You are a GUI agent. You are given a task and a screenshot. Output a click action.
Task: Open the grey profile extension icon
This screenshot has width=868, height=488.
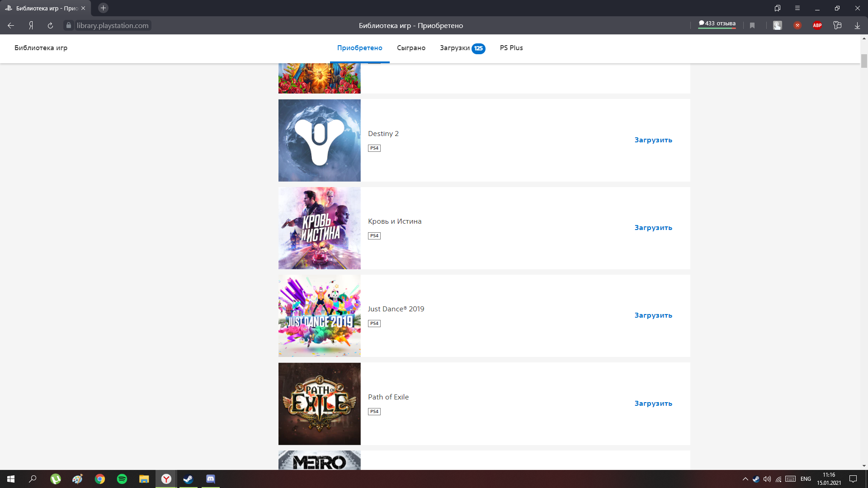pos(778,25)
